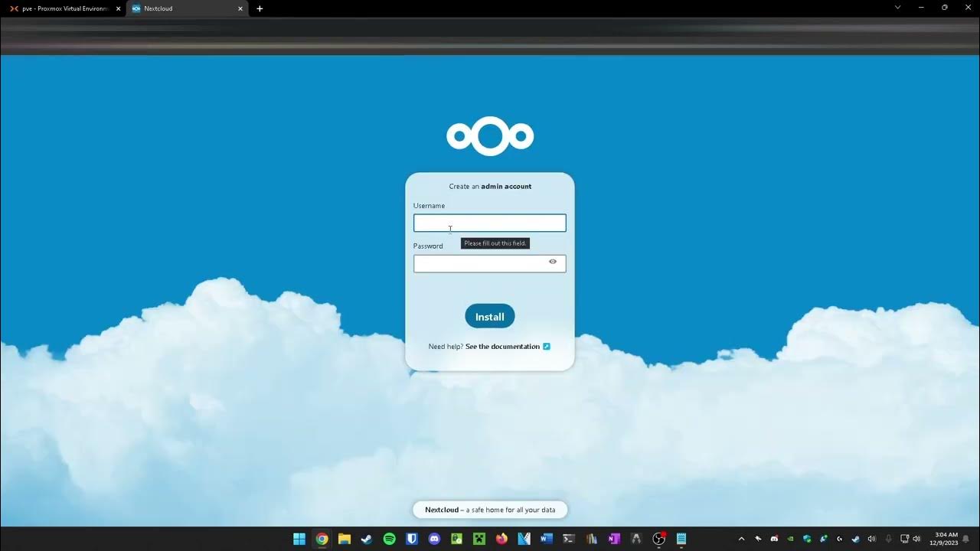This screenshot has height=551, width=980.
Task: Focus the Password input field
Action: 490,263
